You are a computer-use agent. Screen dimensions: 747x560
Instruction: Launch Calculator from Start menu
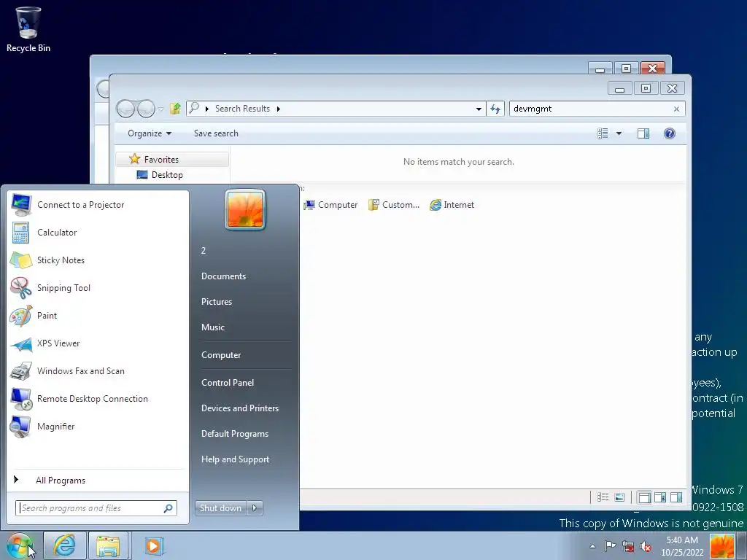[98, 233]
